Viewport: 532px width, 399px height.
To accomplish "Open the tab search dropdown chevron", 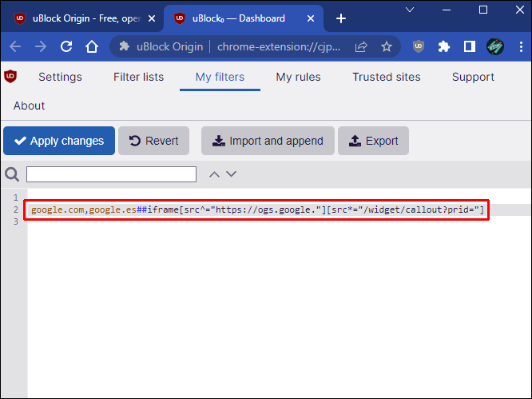I will [x=410, y=10].
